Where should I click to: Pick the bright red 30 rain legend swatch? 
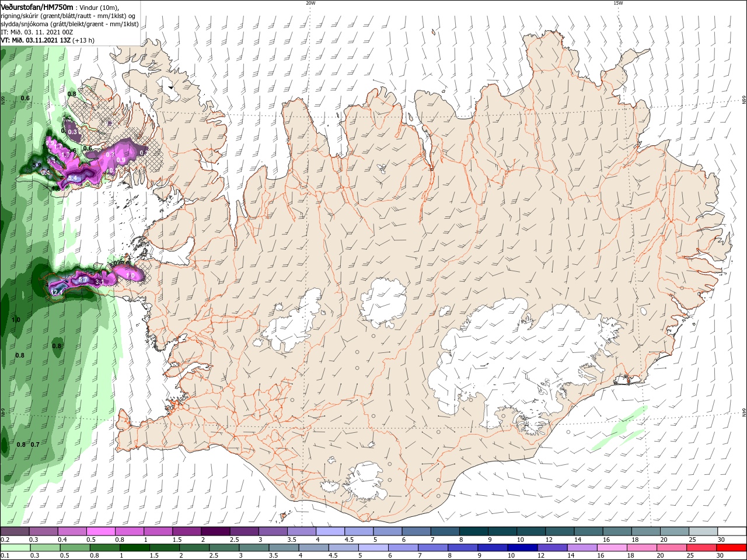click(x=732, y=548)
